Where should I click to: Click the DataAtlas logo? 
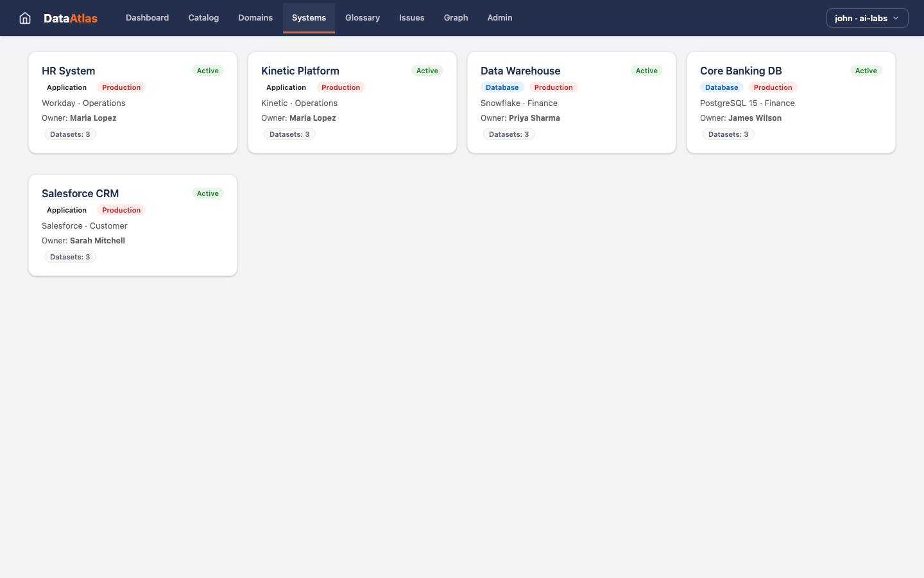coord(71,18)
